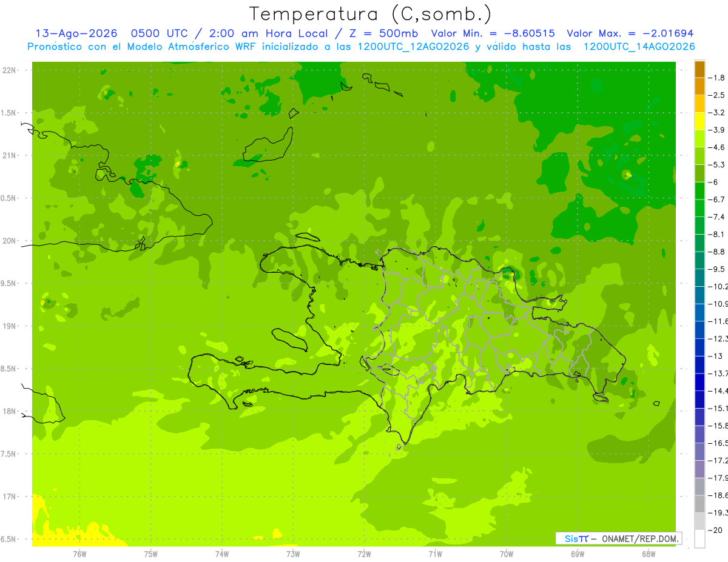Screen dimensions: 728x562
Task: Click the -7.4 colorbar value
Action: pos(716,217)
